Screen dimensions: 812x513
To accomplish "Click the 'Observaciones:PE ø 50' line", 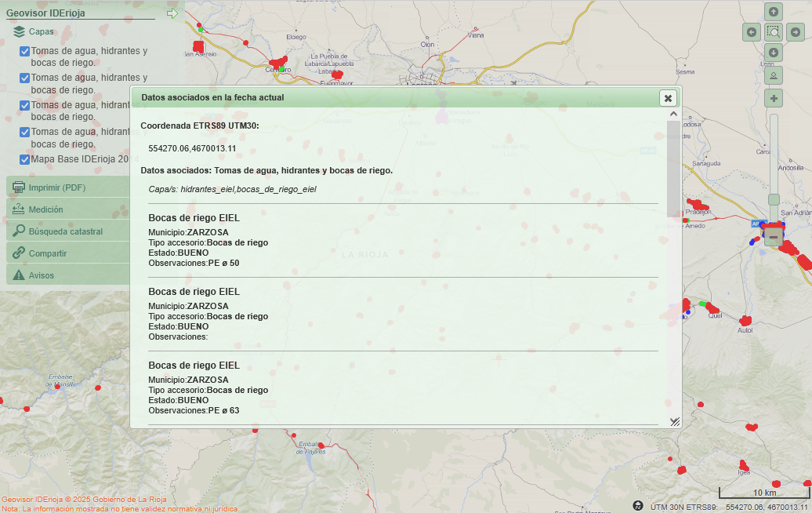I will pos(194,264).
